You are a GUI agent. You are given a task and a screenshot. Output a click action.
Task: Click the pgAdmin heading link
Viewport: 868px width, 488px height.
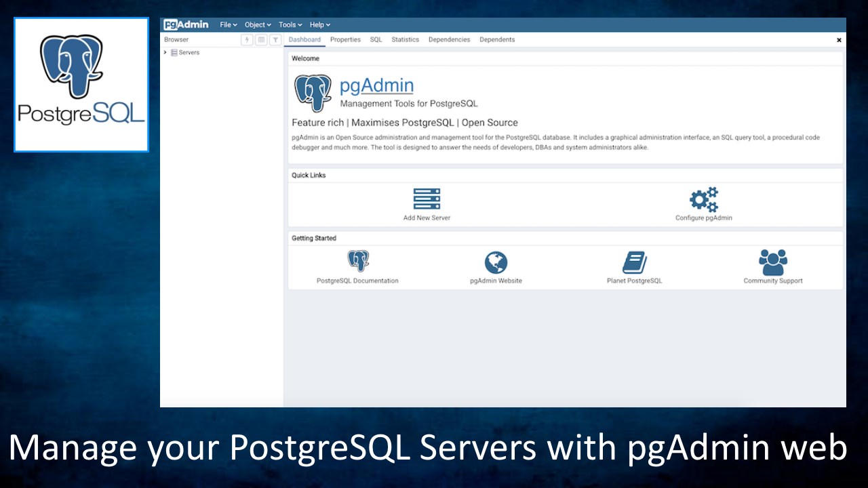point(376,86)
